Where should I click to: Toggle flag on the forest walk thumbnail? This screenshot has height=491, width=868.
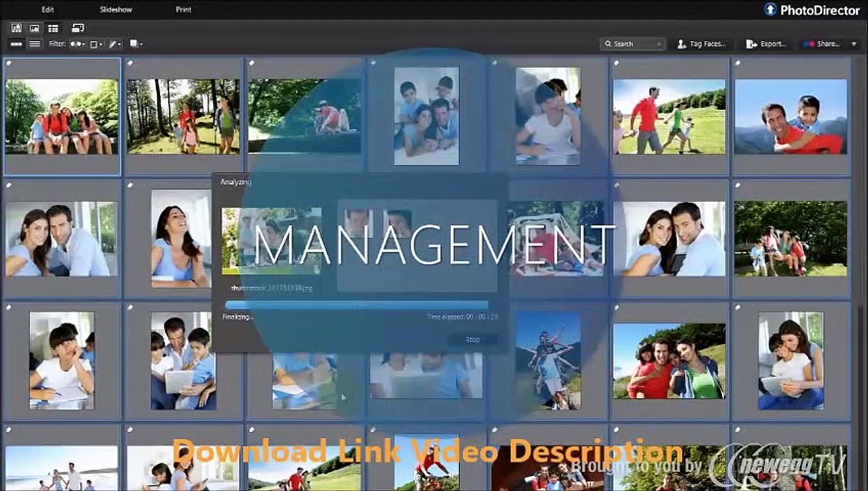click(x=130, y=63)
